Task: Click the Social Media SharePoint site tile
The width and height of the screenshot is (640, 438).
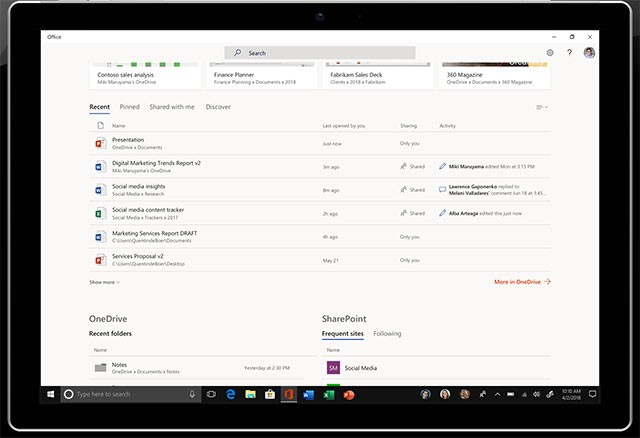Action: click(x=334, y=368)
